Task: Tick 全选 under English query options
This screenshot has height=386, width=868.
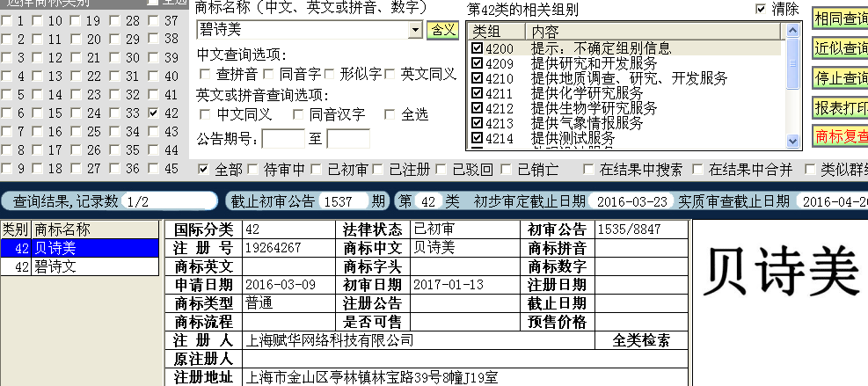Action: click(x=390, y=114)
